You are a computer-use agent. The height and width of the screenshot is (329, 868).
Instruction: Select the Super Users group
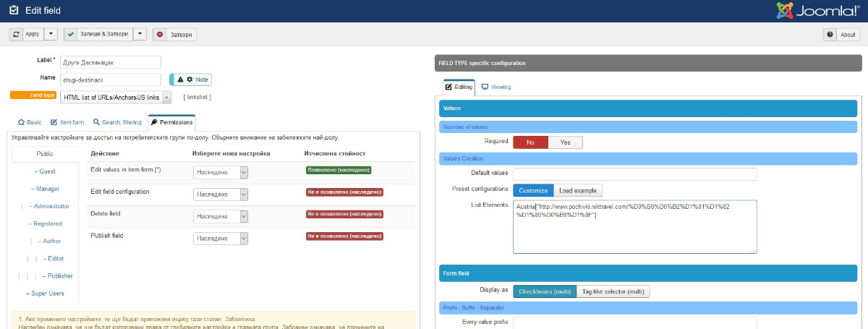pos(48,293)
